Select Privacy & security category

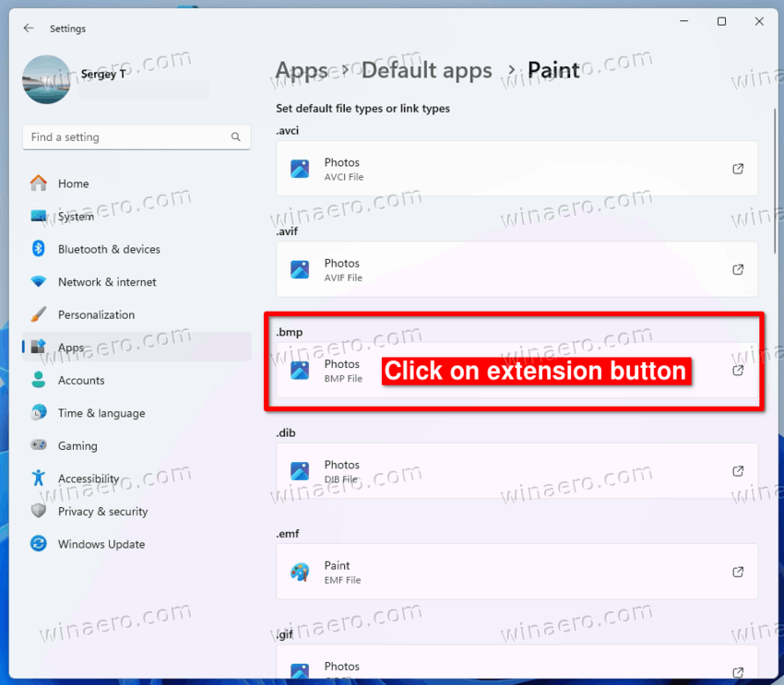point(137,512)
